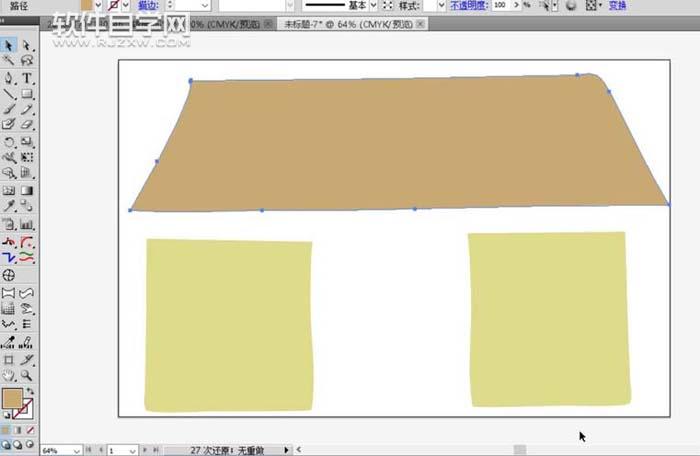Choose the Lasso tool
The width and height of the screenshot is (700, 456).
[x=27, y=60]
